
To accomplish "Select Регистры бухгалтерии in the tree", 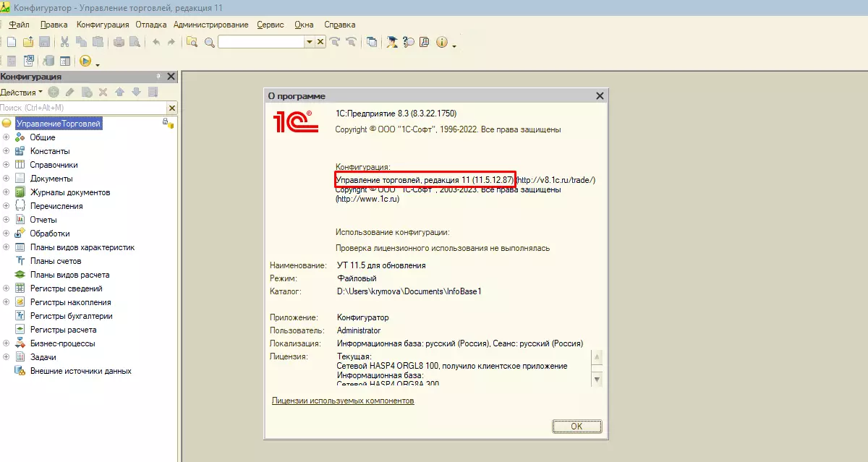I will click(x=72, y=316).
